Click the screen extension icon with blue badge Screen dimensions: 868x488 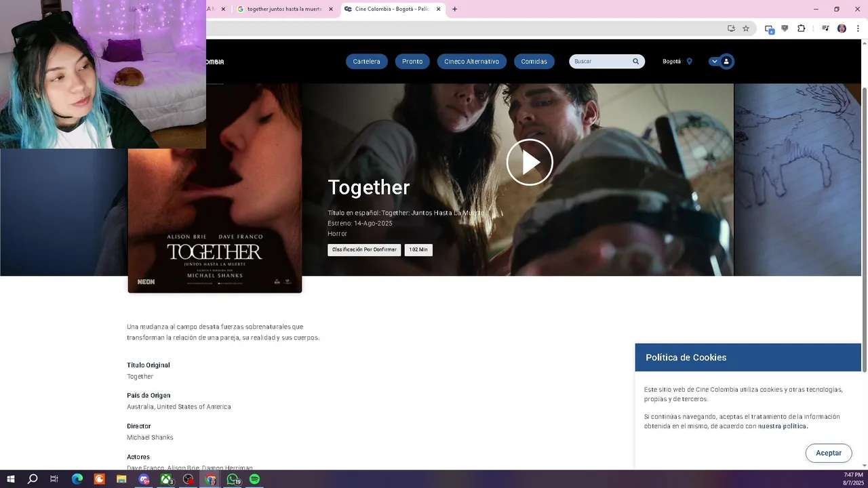(x=769, y=29)
